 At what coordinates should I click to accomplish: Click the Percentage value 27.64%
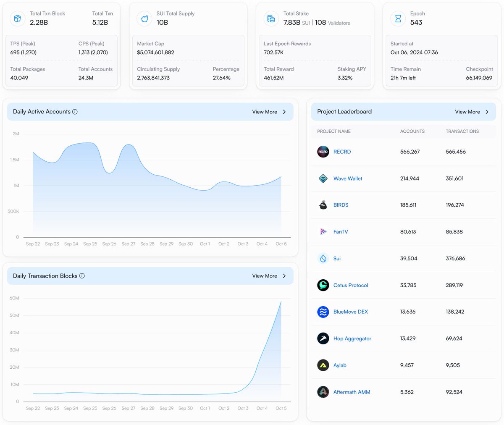pyautogui.click(x=221, y=78)
